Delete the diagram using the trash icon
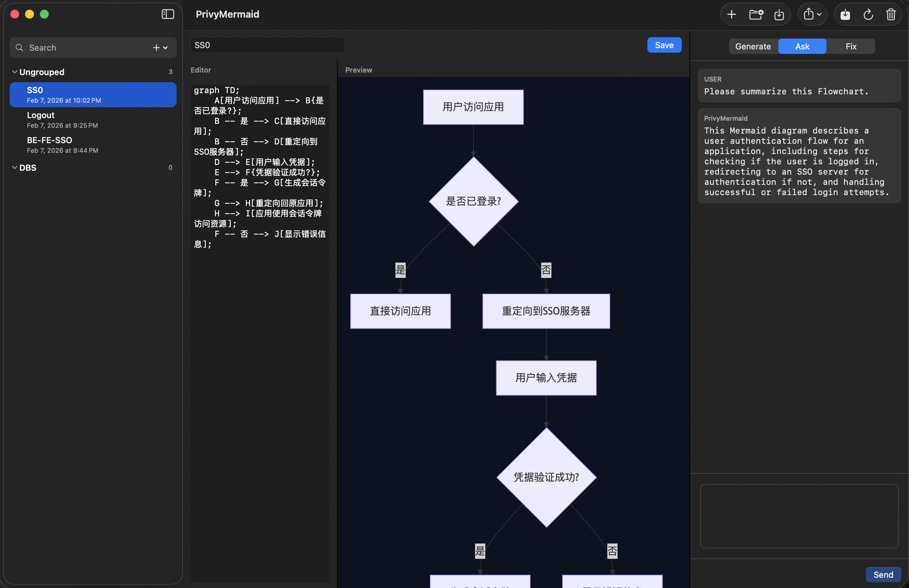Screen dimensions: 909x588 click(x=890, y=14)
